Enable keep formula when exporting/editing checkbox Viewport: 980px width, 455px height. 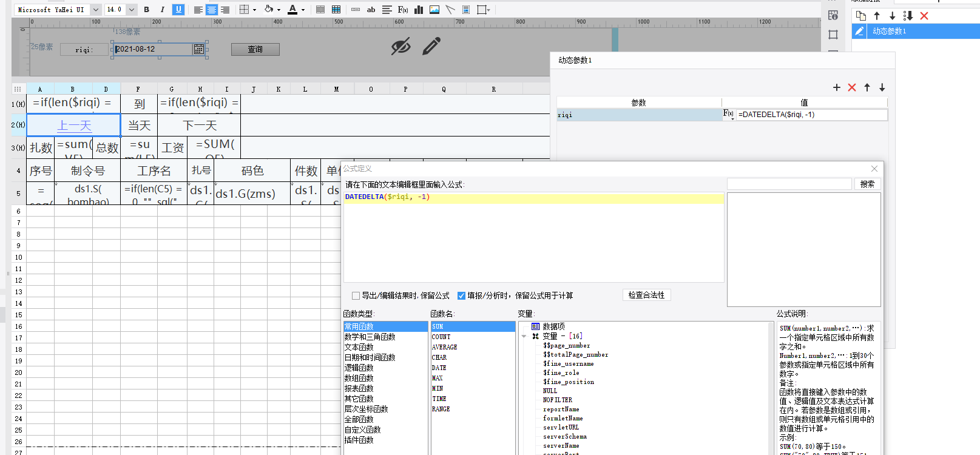(x=356, y=295)
